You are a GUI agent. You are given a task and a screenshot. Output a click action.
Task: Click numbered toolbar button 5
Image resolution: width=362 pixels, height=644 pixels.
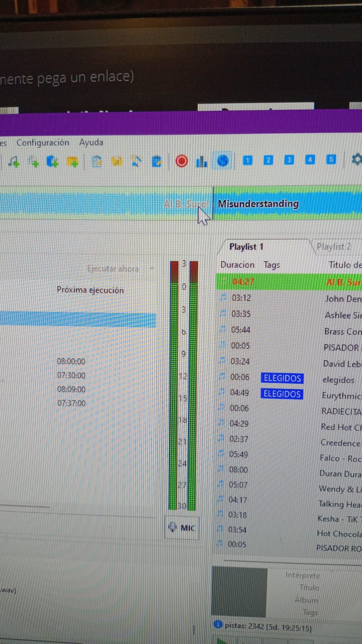330,159
